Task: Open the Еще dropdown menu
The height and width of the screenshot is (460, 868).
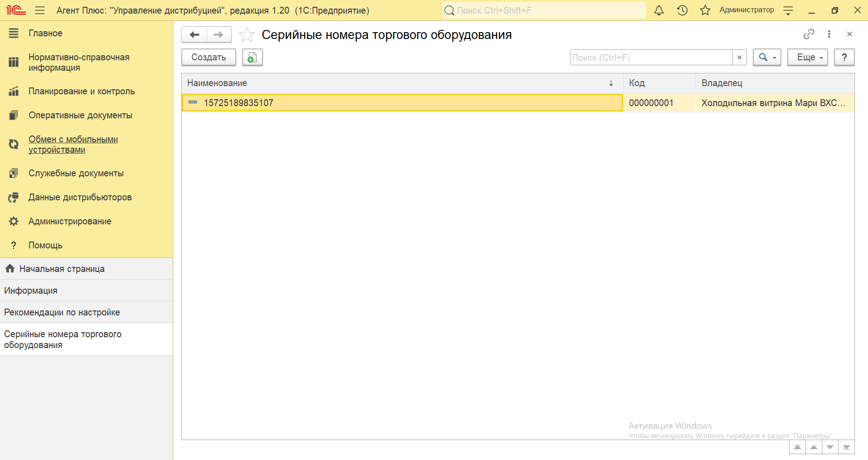Action: coord(808,57)
